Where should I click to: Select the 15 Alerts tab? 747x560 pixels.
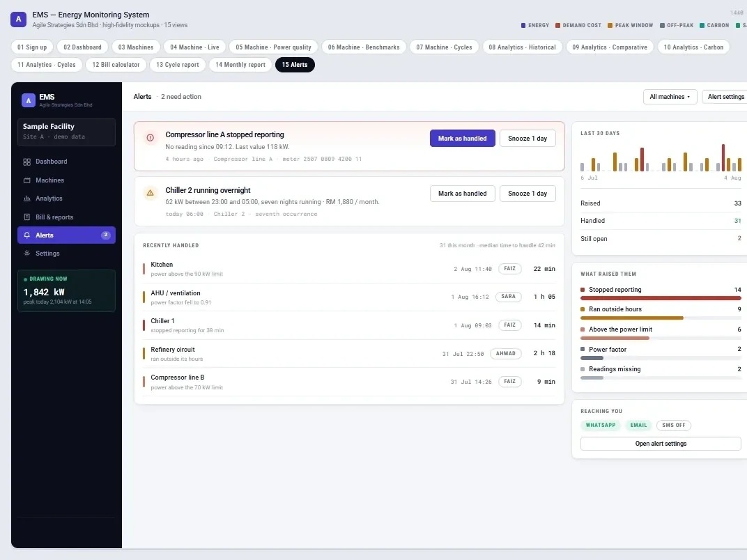click(x=295, y=65)
